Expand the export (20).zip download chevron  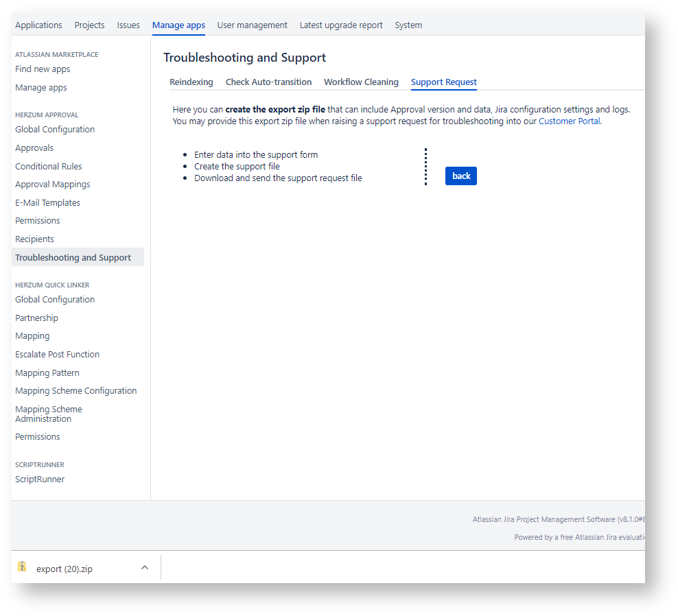point(144,567)
